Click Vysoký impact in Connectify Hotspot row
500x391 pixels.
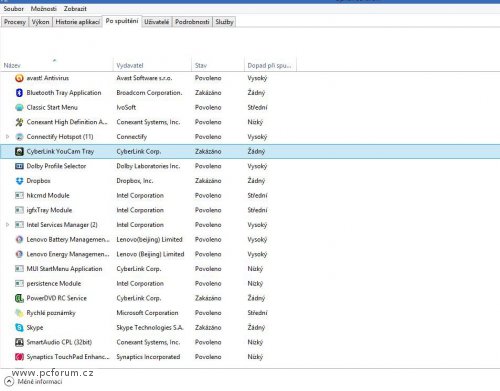[257, 137]
